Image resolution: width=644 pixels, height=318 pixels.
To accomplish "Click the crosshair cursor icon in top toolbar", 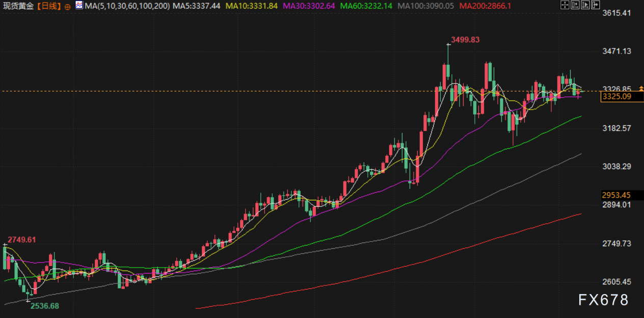I will (x=564, y=5).
